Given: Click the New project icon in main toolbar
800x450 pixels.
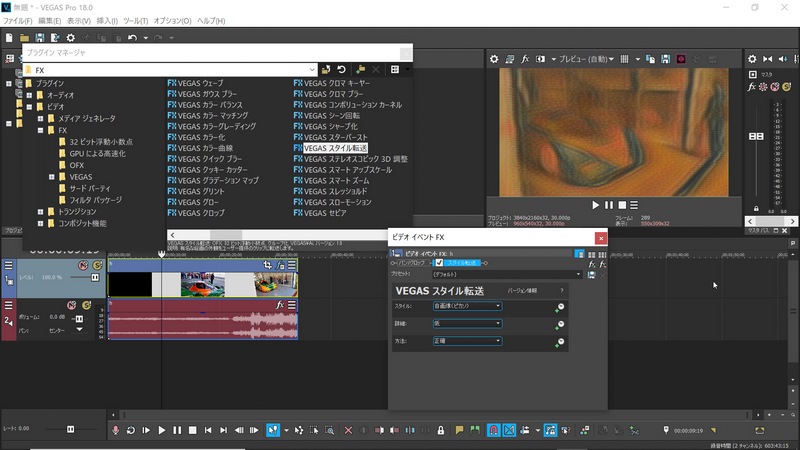Looking at the screenshot, I should pos(9,38).
